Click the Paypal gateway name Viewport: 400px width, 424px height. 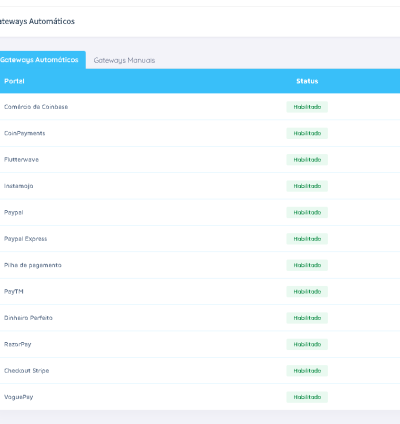click(14, 212)
